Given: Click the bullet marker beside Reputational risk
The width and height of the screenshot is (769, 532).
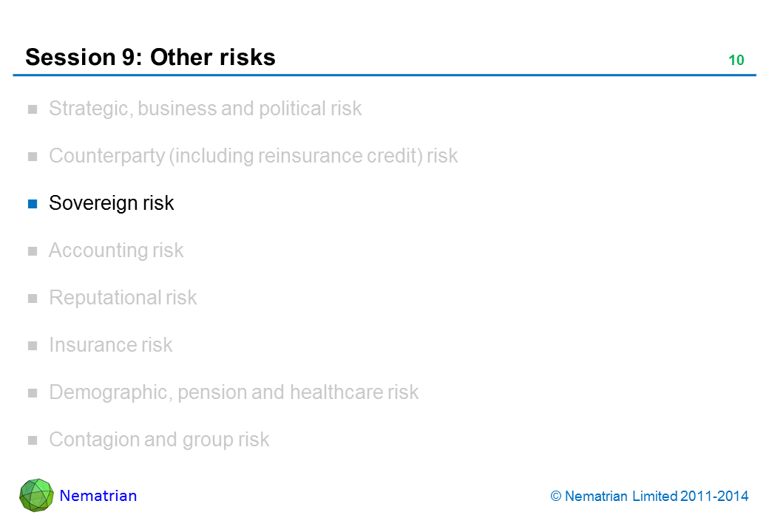Looking at the screenshot, I should click(x=33, y=299).
